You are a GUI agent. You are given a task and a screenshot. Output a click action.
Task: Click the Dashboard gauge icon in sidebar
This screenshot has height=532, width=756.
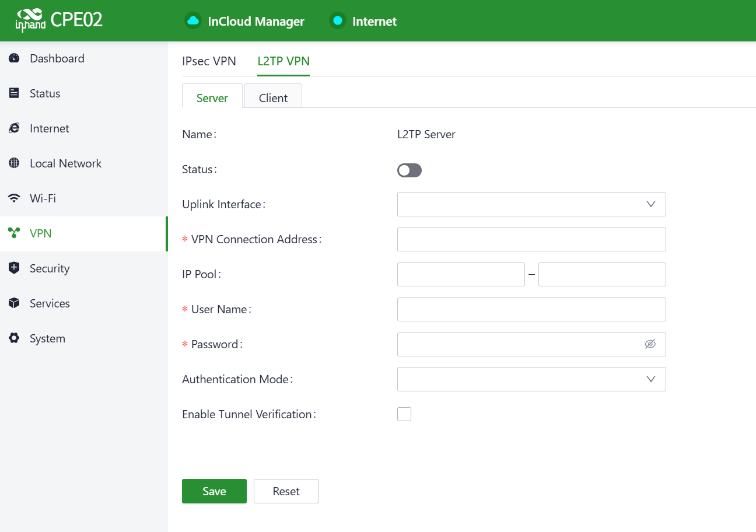click(x=14, y=58)
